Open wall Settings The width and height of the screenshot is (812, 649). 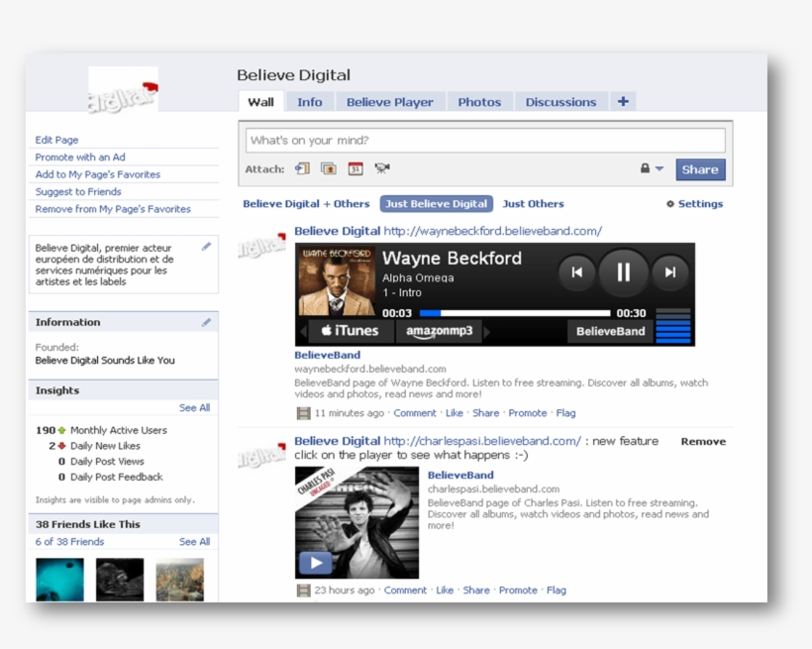pos(694,204)
